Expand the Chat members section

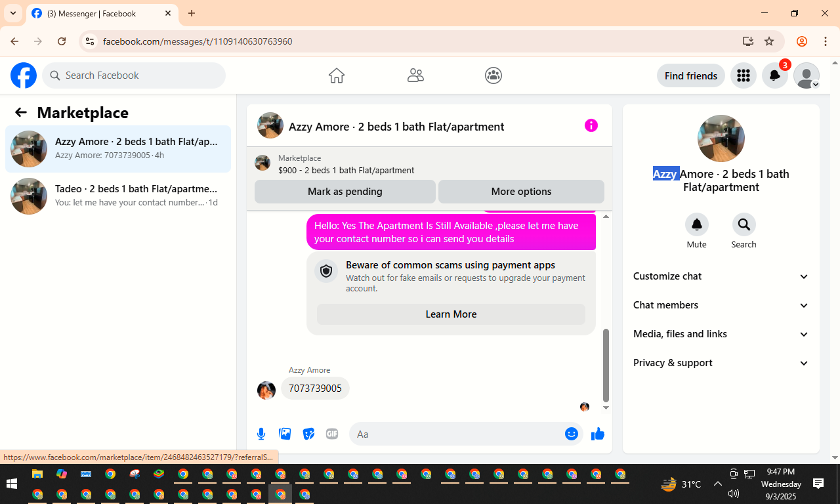(721, 305)
